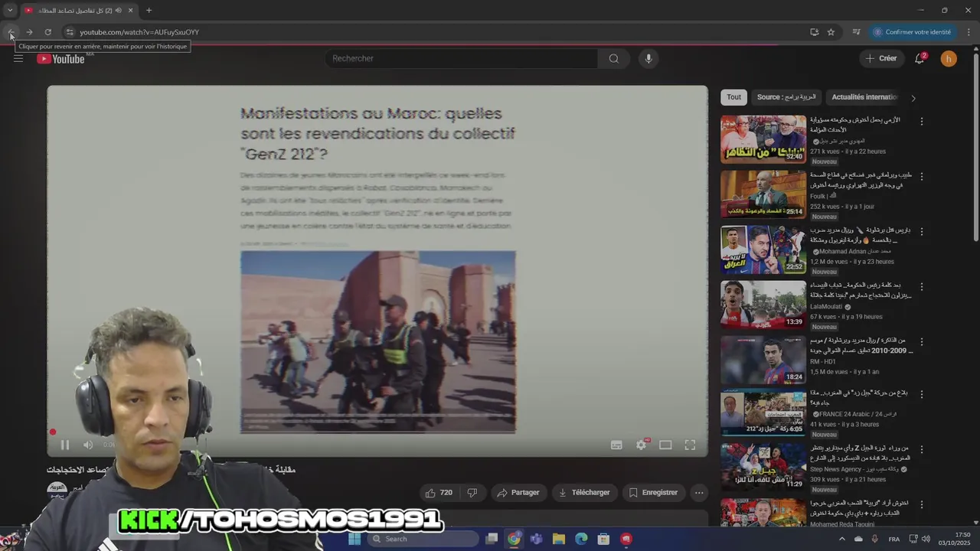Click Confirmer votre identité profile button

pyautogui.click(x=913, y=32)
